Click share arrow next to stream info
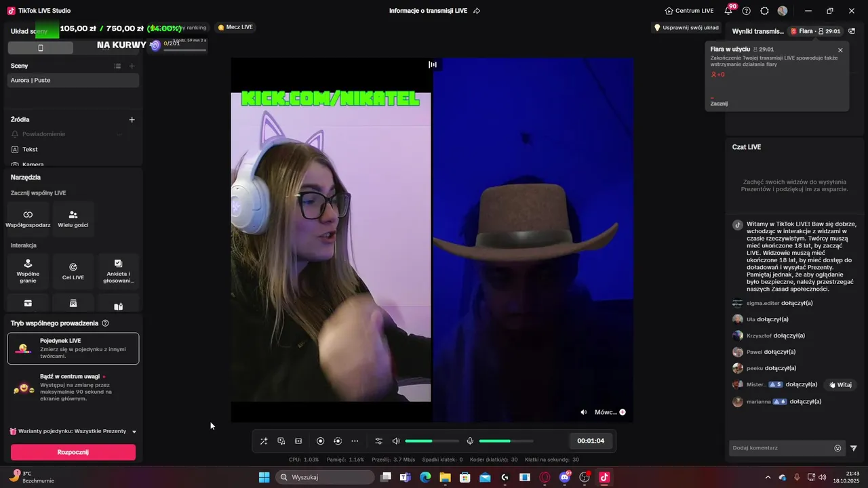 point(477,11)
